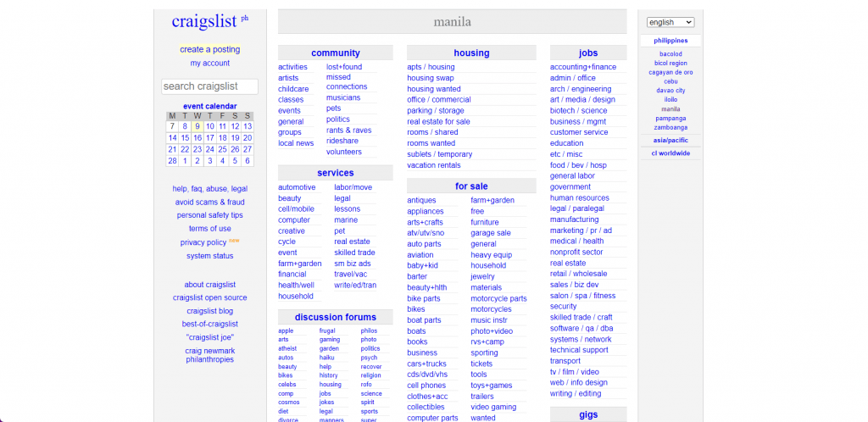This screenshot has width=868, height=422.
Task: Open the automotive services category
Action: [x=297, y=187]
